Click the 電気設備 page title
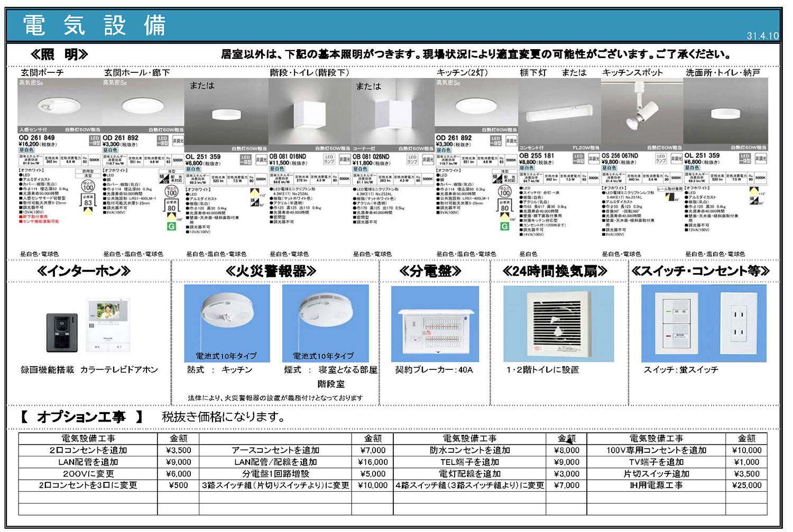The width and height of the screenshot is (793, 532). pyautogui.click(x=95, y=25)
